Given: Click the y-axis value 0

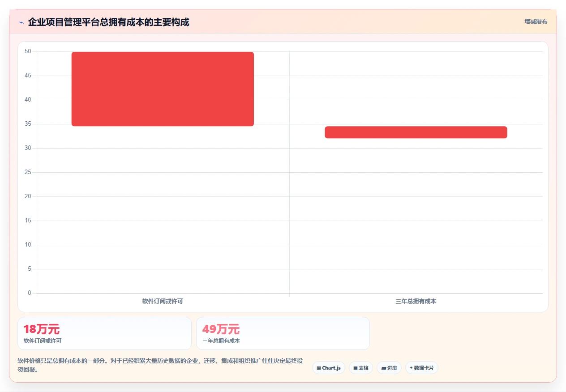Looking at the screenshot, I should click(x=30, y=293).
